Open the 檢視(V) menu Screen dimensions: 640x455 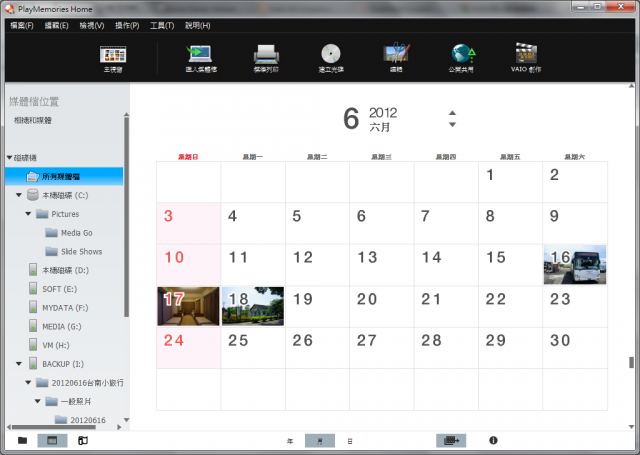click(92, 25)
